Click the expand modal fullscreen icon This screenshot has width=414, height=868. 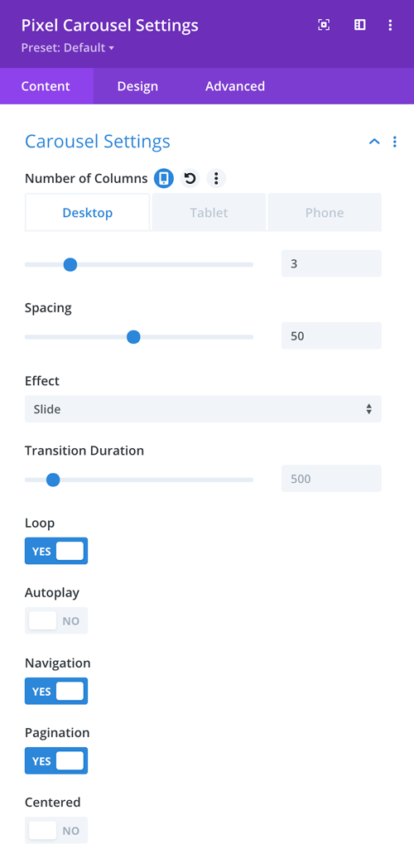click(x=324, y=25)
